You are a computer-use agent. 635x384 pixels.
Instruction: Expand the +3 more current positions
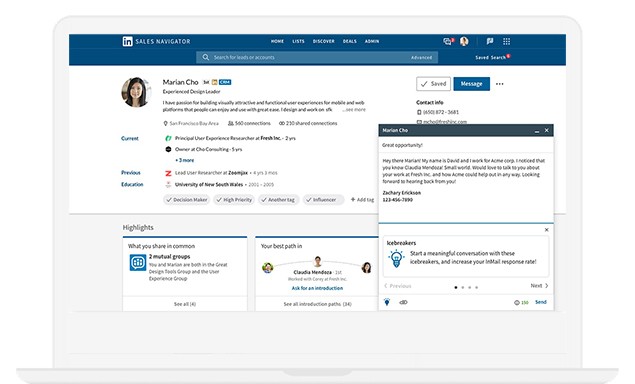[185, 160]
